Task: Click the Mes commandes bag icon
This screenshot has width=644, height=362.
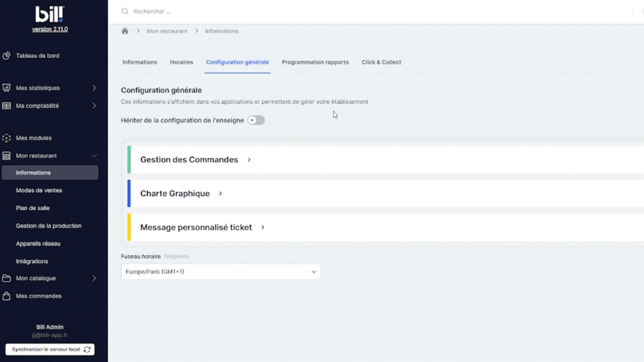Action: (x=6, y=296)
